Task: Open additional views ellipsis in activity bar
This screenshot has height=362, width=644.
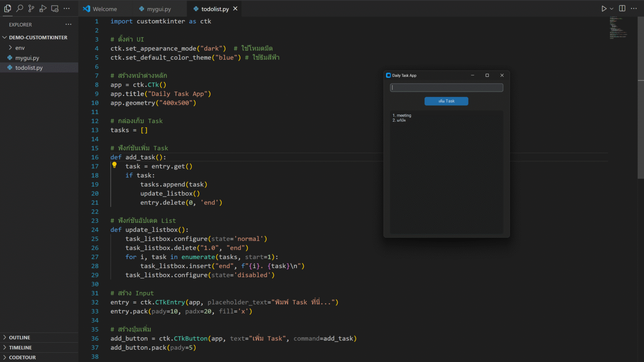Action: click(x=67, y=8)
